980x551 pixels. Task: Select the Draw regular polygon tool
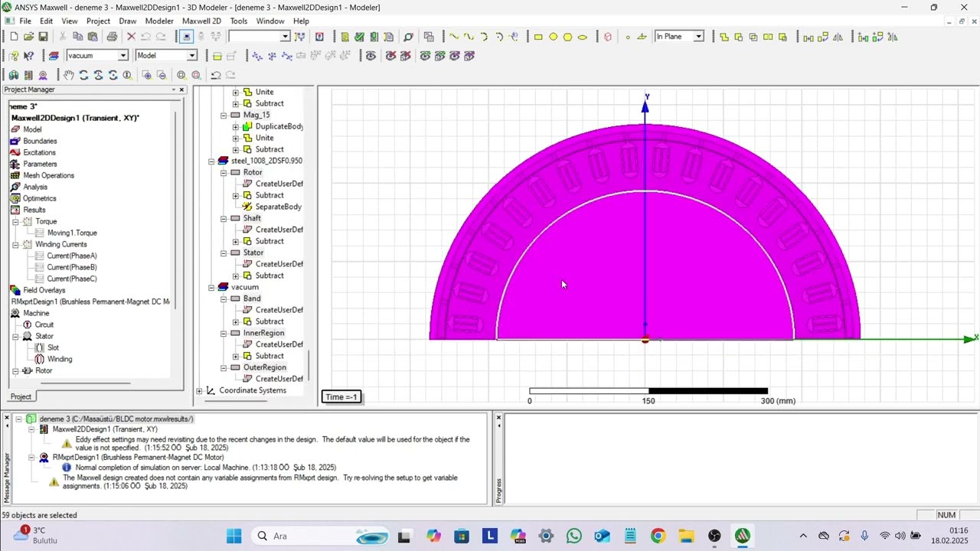click(567, 37)
